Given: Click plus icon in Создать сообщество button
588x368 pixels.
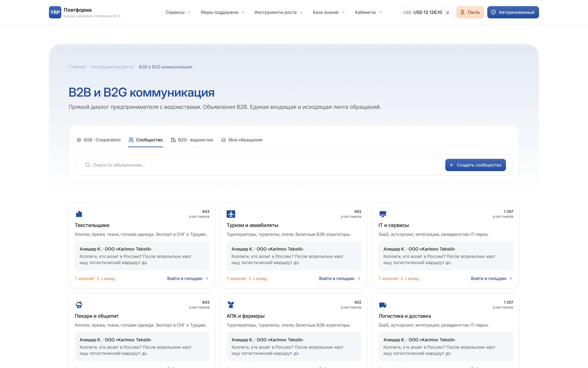Looking at the screenshot, I should 451,165.
